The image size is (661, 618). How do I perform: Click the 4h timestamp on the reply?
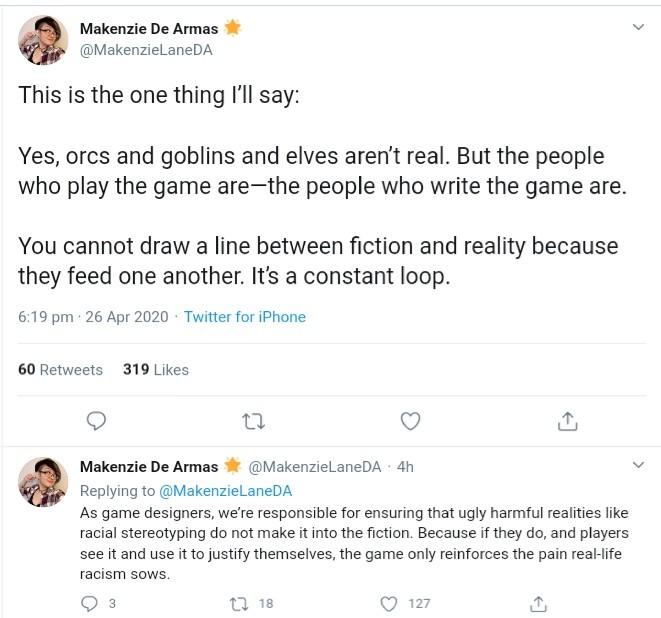point(405,467)
